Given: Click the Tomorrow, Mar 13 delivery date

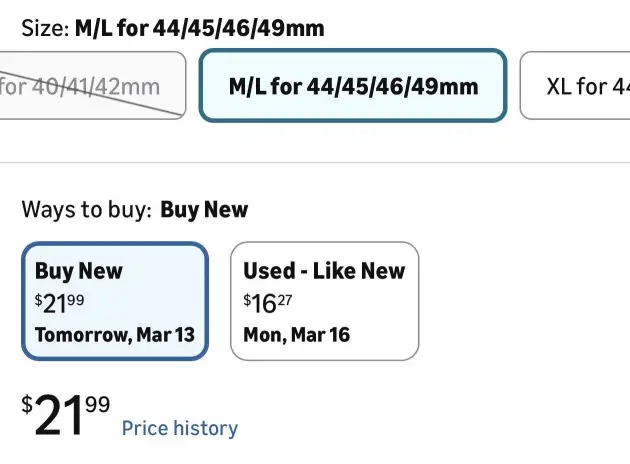Looking at the screenshot, I should (x=114, y=334).
